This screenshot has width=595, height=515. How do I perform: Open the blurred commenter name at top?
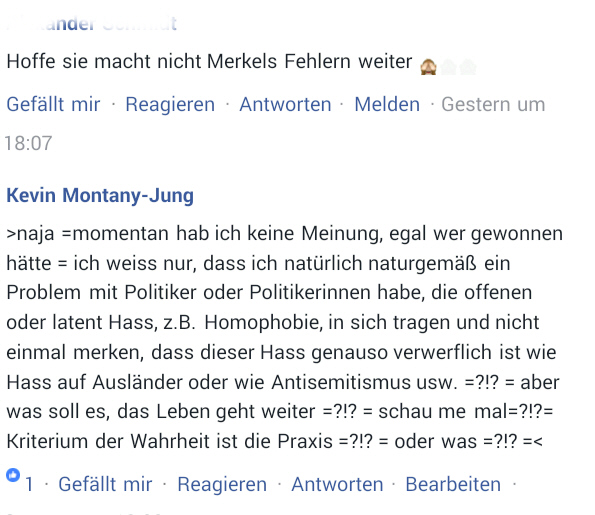tap(92, 24)
